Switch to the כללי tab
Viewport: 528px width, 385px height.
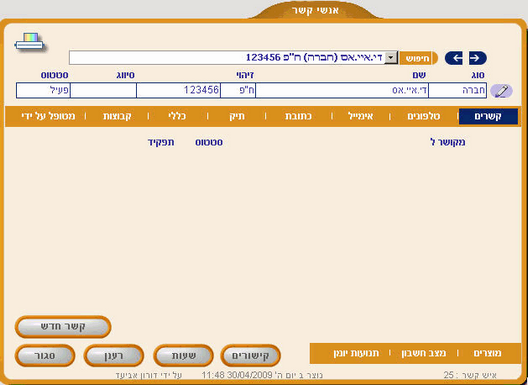(x=177, y=116)
